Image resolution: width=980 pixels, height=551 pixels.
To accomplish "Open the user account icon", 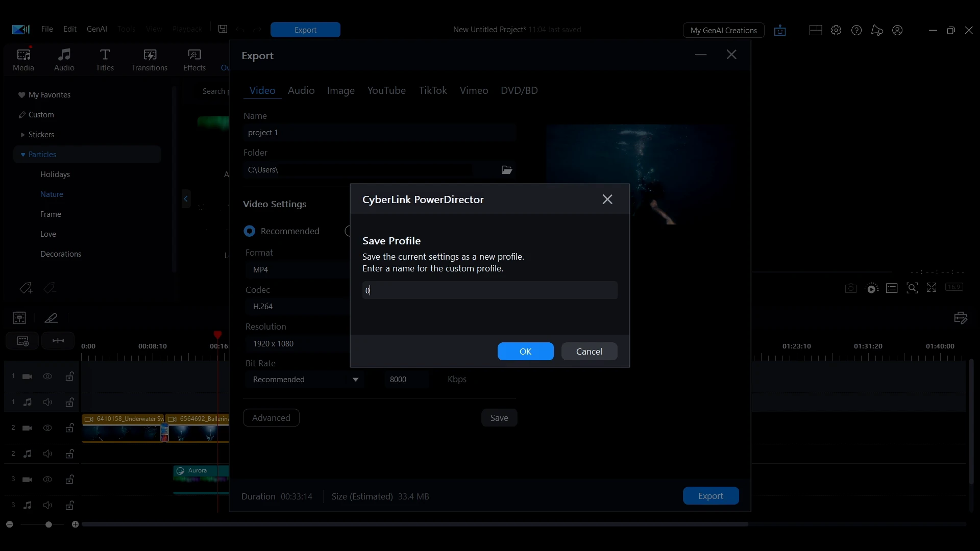I will point(897,30).
